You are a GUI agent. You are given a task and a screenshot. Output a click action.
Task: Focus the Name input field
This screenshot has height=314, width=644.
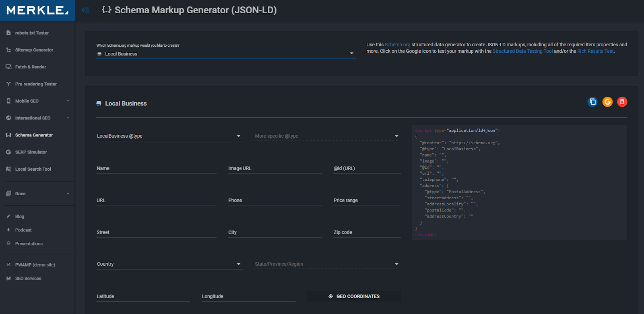point(156,168)
